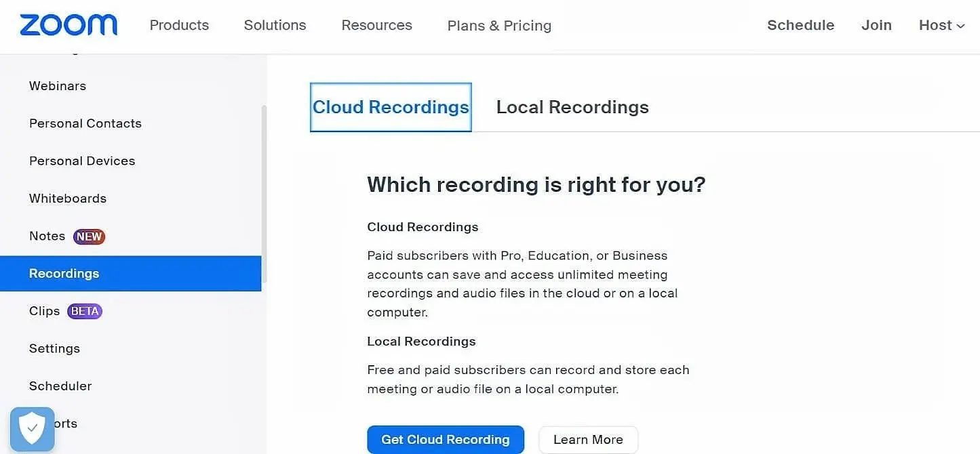
Task: Click the bold 'Local Recordings' subheading text
Action: [421, 342]
